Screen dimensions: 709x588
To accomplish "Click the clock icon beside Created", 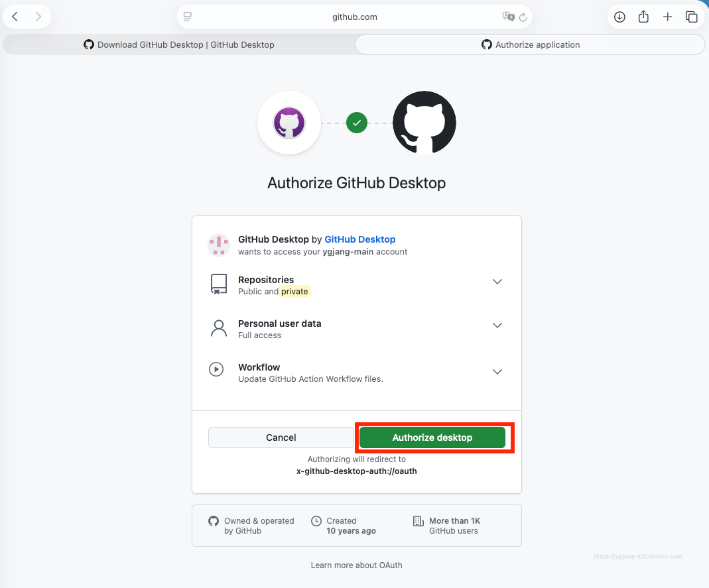I will click(316, 521).
